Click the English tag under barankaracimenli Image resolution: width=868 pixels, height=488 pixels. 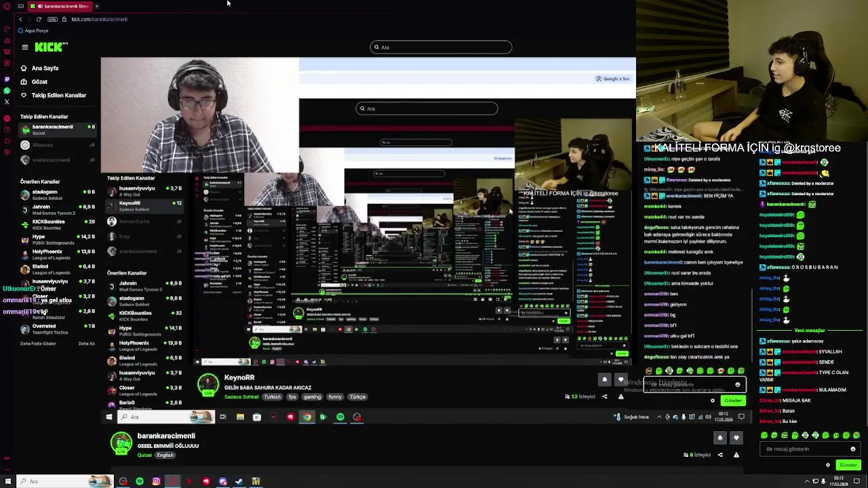coord(165,455)
